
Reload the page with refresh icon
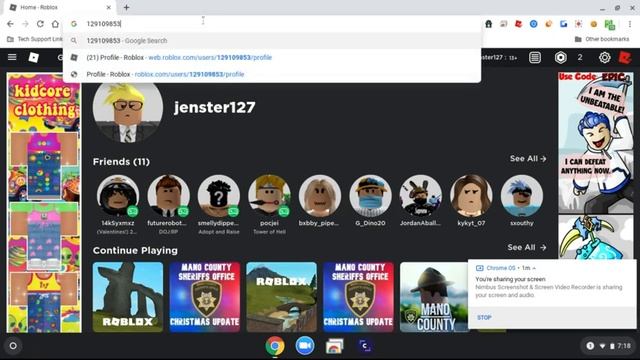40,24
